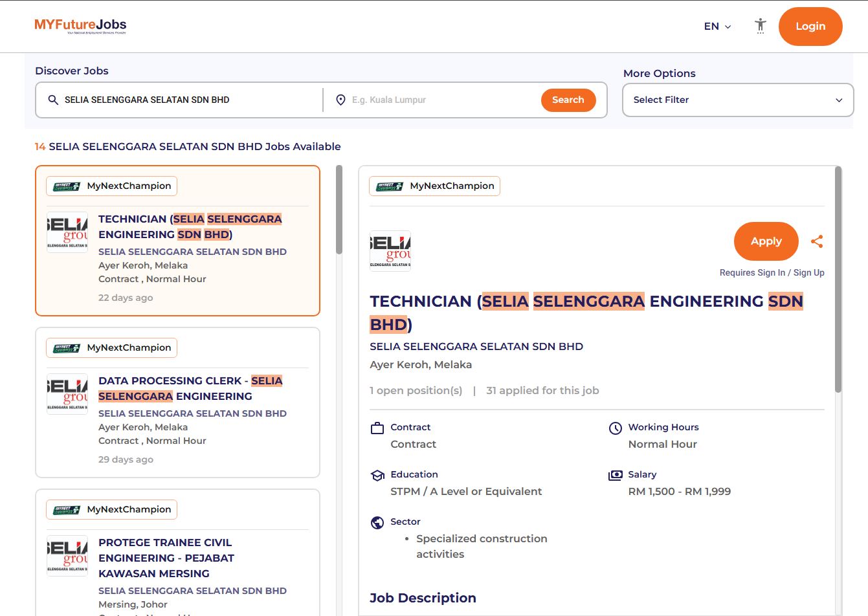Click the job detail panel scrollbar
Image resolution: width=868 pixels, height=616 pixels.
(838, 280)
